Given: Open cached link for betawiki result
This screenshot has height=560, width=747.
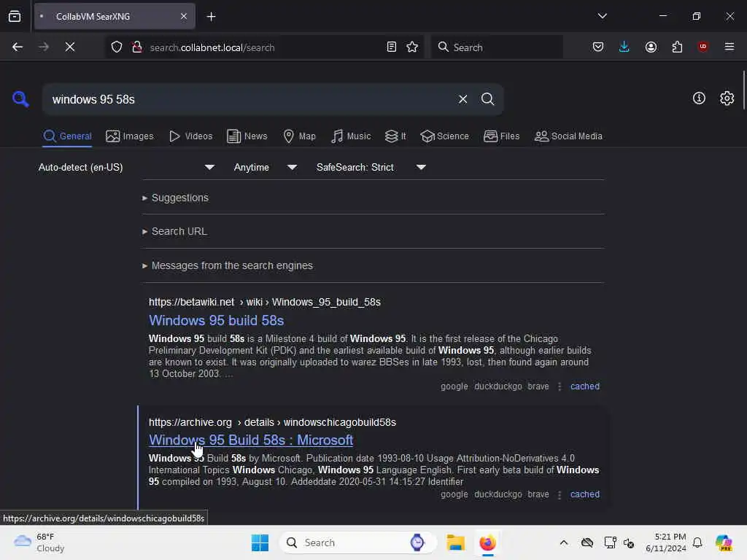Looking at the screenshot, I should point(585,386).
